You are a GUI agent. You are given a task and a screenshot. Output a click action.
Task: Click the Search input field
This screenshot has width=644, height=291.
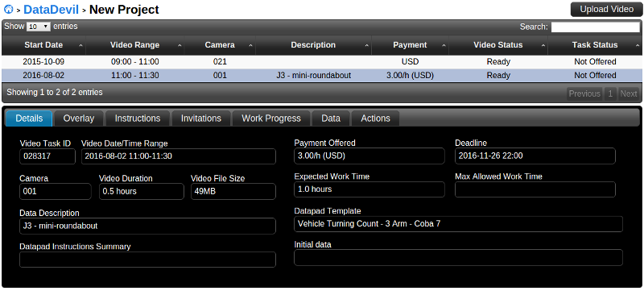point(595,27)
